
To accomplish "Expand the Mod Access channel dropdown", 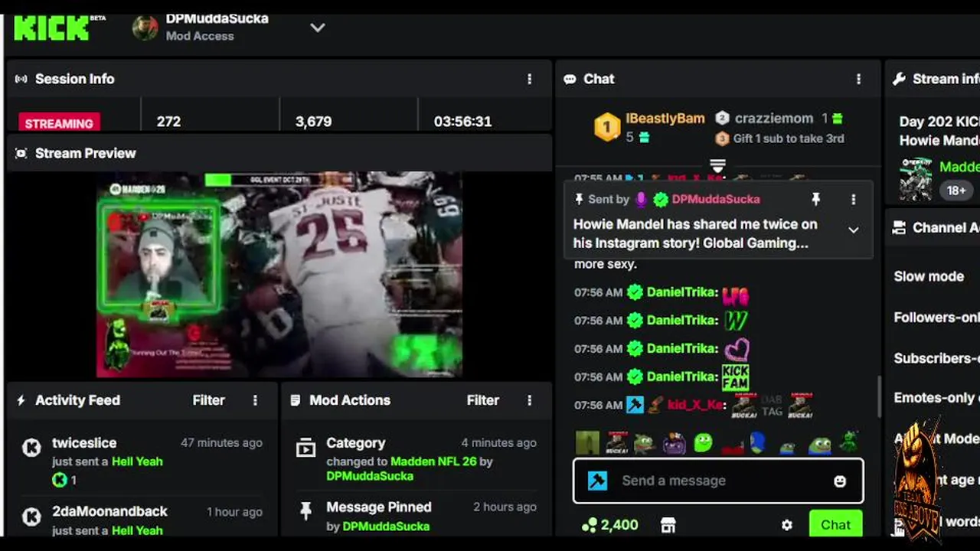I will click(x=317, y=28).
